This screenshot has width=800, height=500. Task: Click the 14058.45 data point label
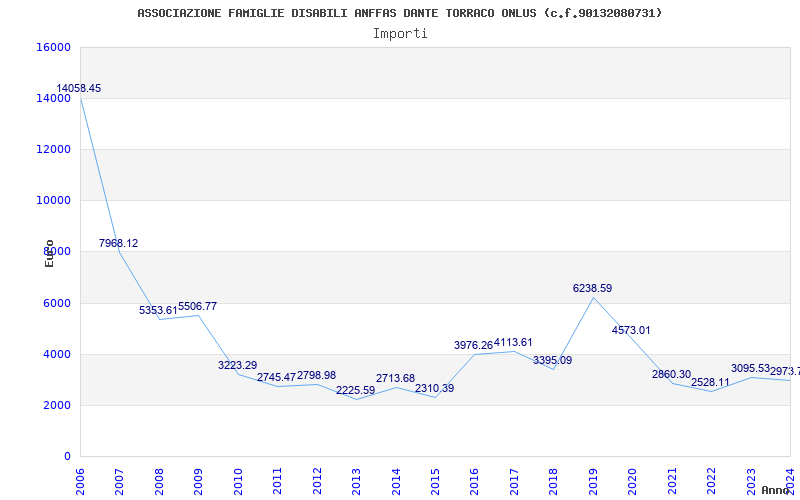click(78, 89)
